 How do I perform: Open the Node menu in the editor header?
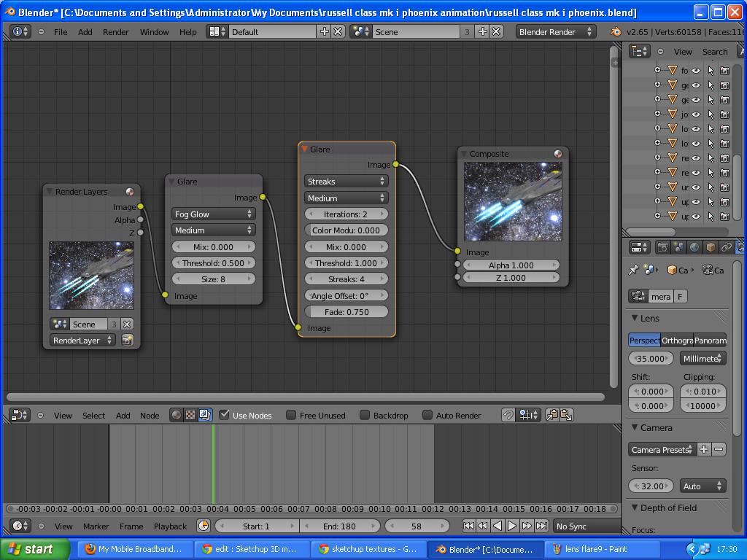pyautogui.click(x=150, y=415)
